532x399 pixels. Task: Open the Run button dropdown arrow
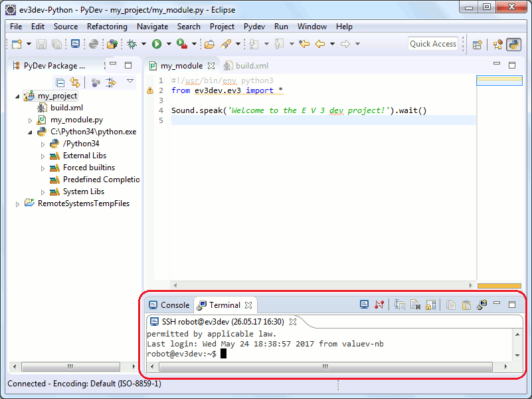tap(169, 44)
